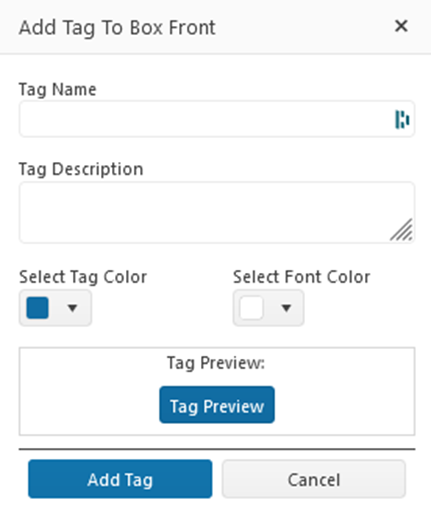Click the blue Tag Preview badge

click(x=217, y=405)
